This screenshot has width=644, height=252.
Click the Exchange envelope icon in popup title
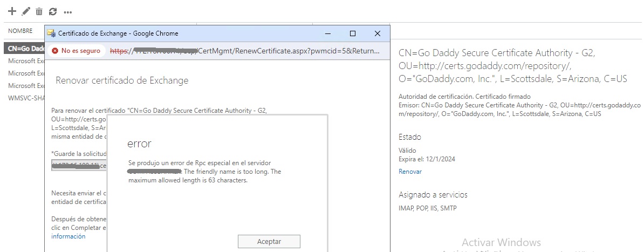pyautogui.click(x=51, y=33)
